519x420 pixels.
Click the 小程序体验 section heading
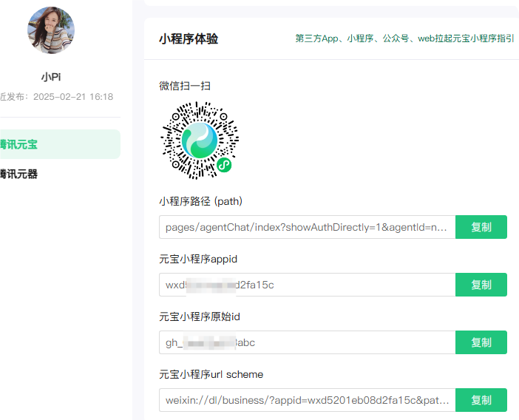coord(189,39)
